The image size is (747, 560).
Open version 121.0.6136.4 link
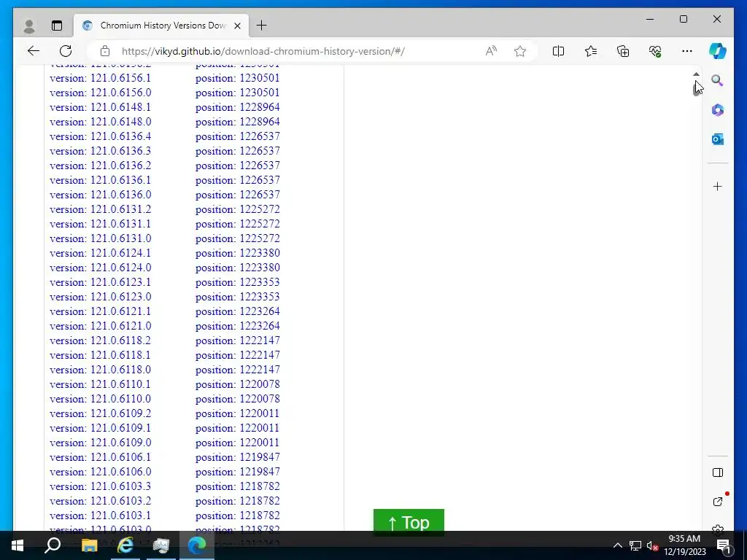click(100, 136)
